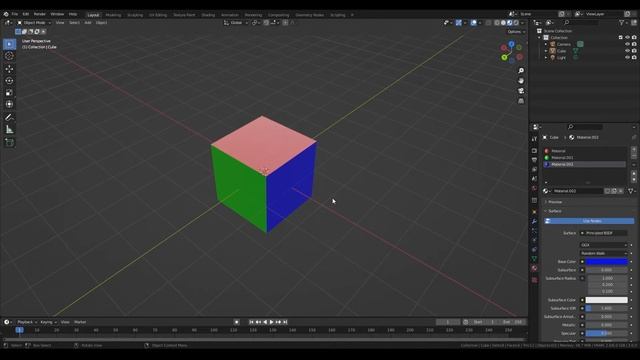Open the Principled BSDF surface selector
640x360 pixels.
tap(604, 233)
